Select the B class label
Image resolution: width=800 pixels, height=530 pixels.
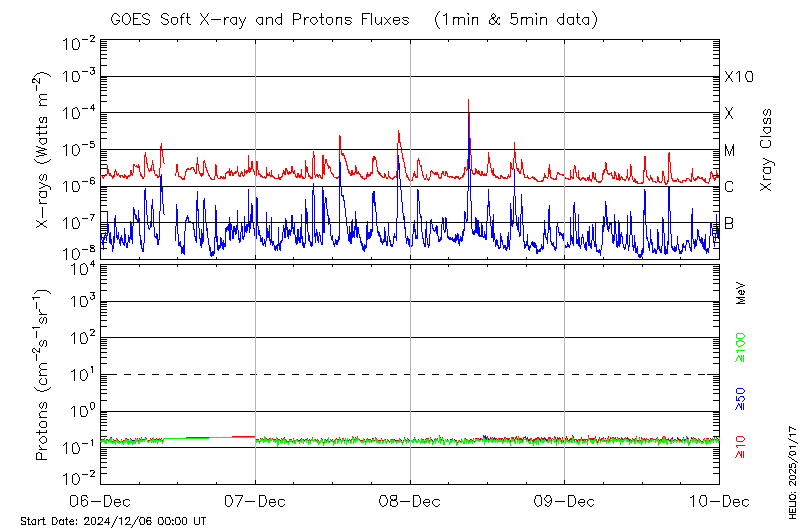[729, 223]
